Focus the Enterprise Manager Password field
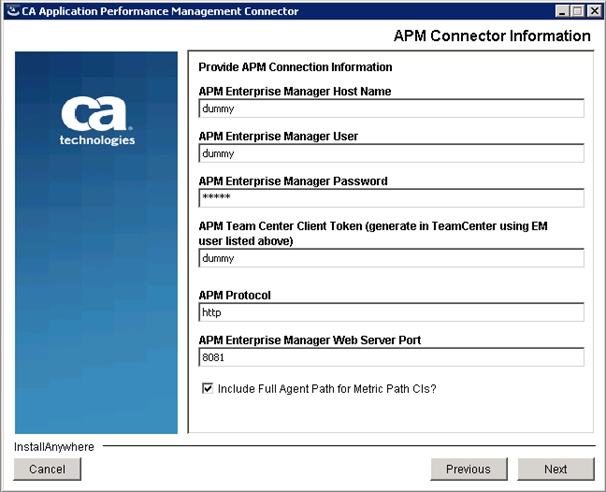The width and height of the screenshot is (606, 492). tap(391, 198)
